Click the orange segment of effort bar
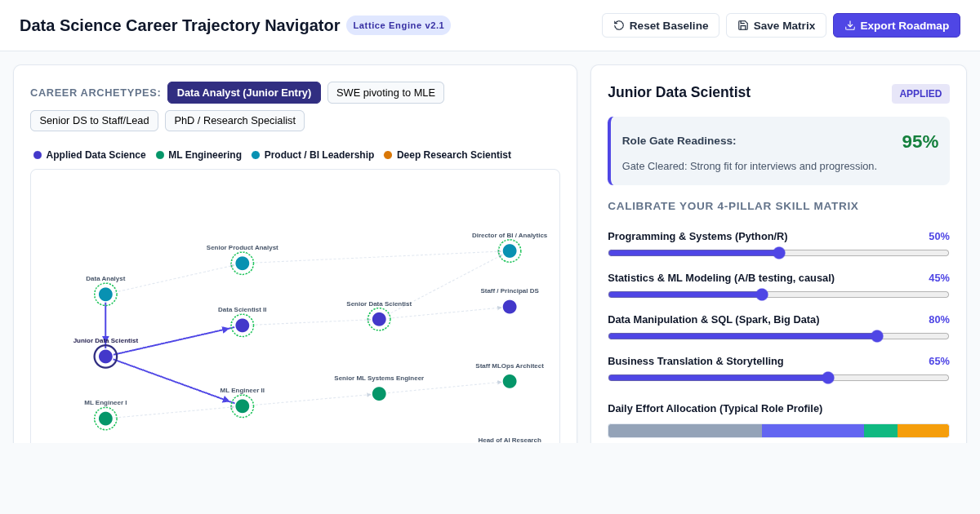The width and height of the screenshot is (980, 514). pos(924,431)
